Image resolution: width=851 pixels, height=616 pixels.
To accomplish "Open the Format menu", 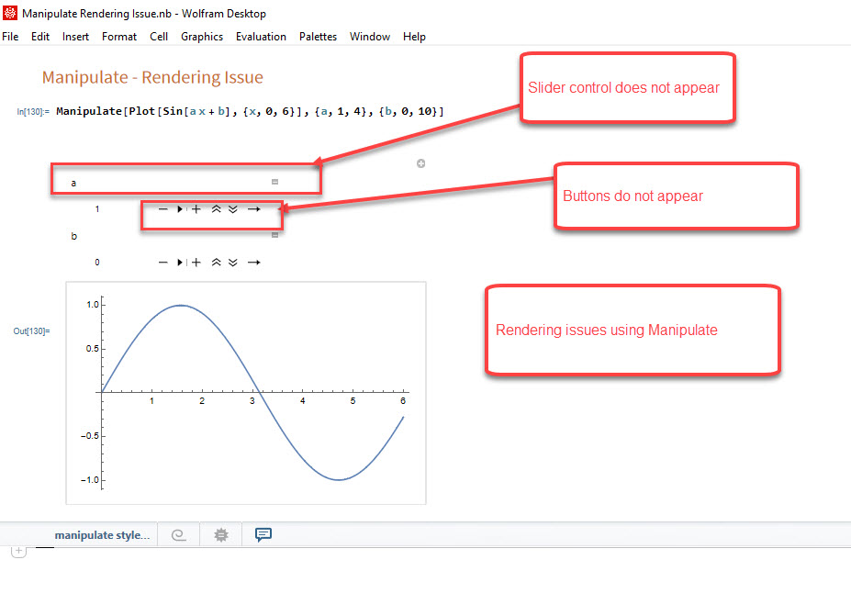I will tap(119, 37).
